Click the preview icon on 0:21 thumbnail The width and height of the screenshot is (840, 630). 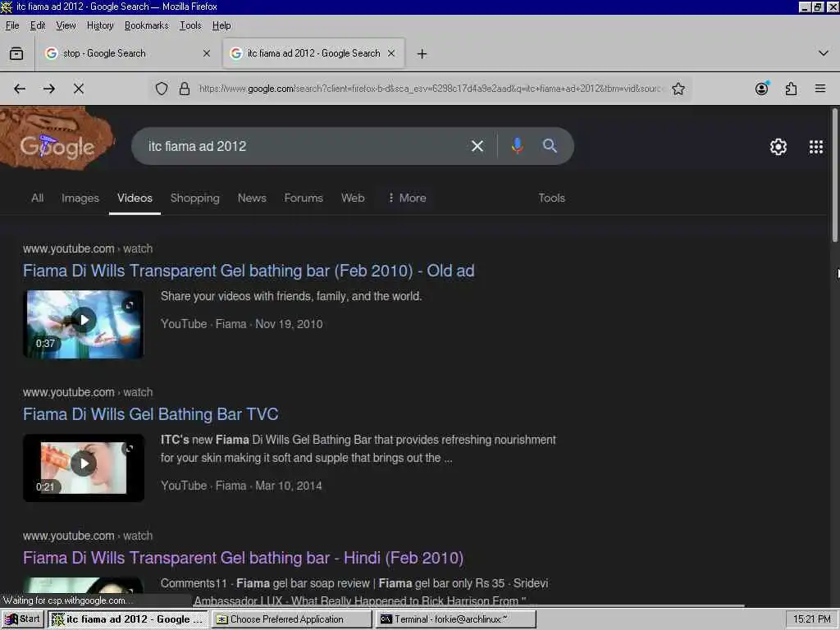coord(129,449)
